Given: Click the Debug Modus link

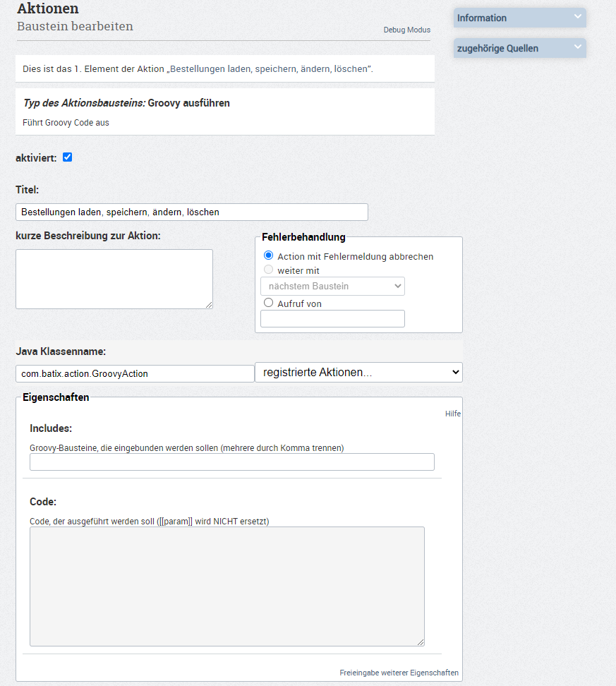Looking at the screenshot, I should pos(406,30).
